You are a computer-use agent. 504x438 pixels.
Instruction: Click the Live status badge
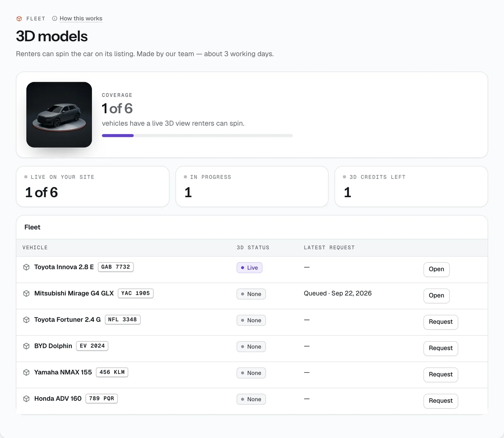pyautogui.click(x=249, y=268)
